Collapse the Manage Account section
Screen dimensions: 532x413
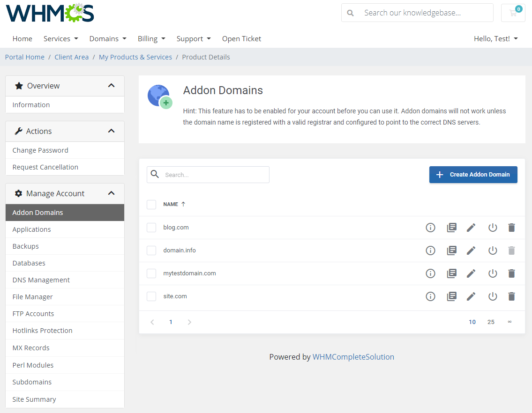tap(111, 193)
